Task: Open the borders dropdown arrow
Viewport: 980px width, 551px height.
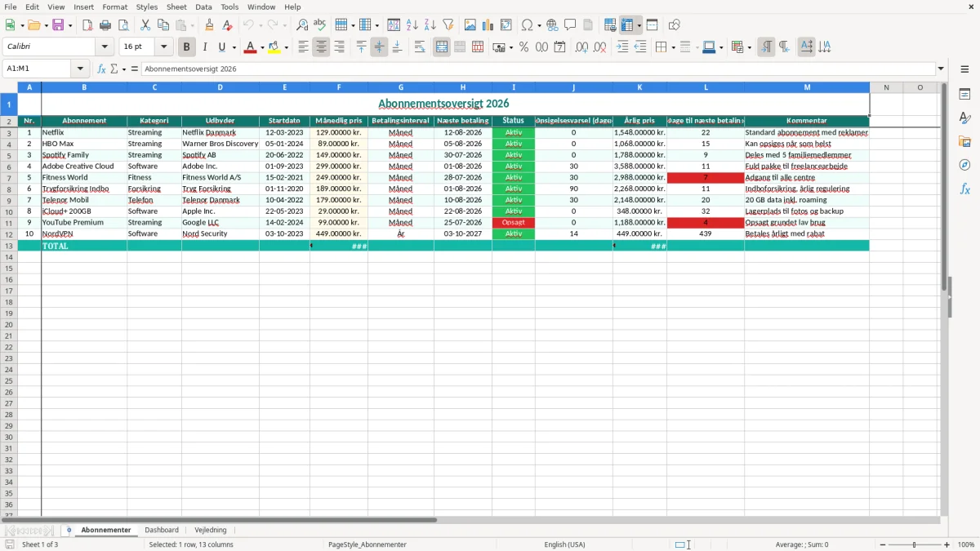Action: point(673,47)
